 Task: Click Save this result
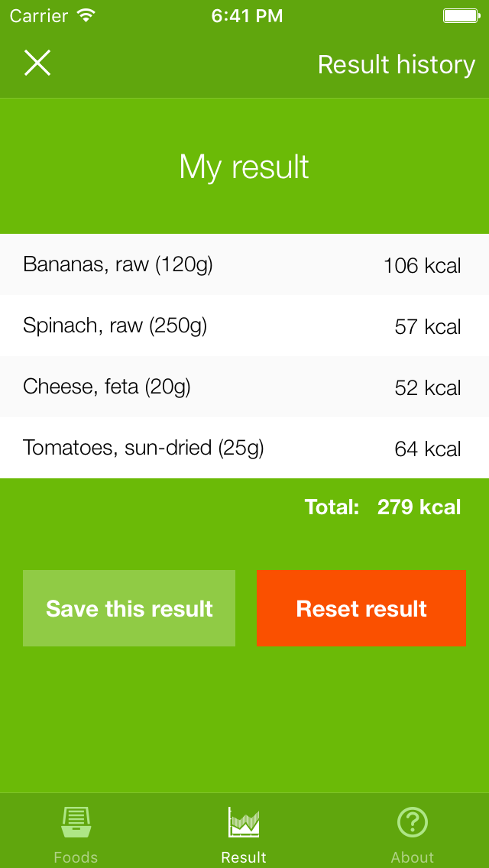tap(128, 607)
